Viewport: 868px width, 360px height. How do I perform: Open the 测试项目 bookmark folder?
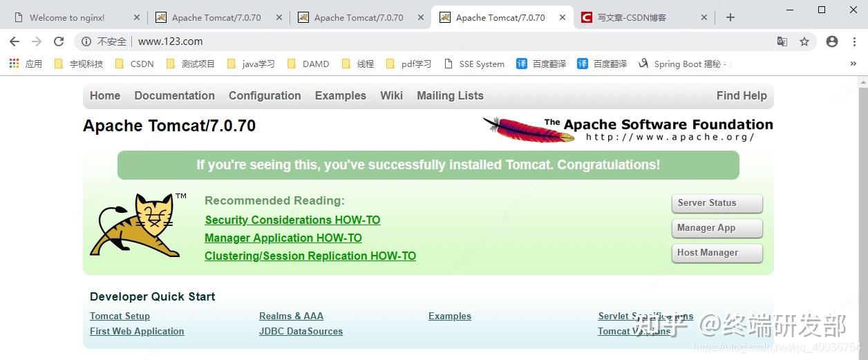point(190,64)
